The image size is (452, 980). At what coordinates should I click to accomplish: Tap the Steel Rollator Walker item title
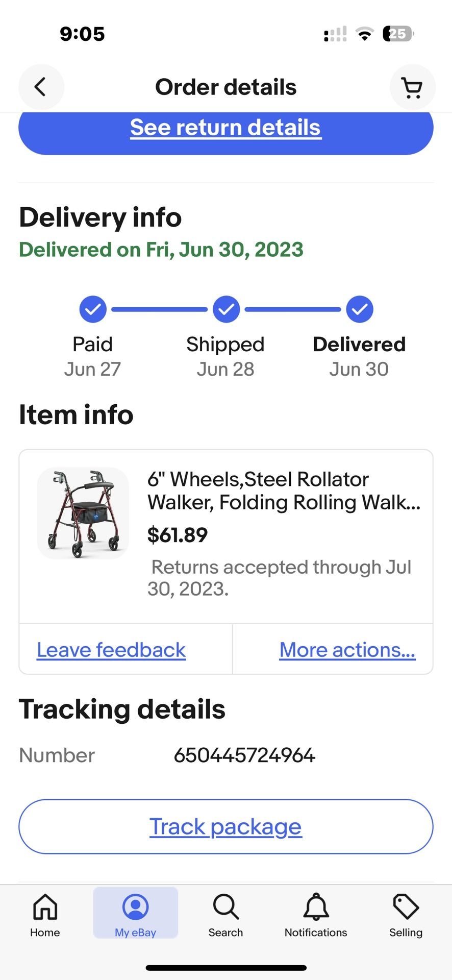click(x=283, y=491)
